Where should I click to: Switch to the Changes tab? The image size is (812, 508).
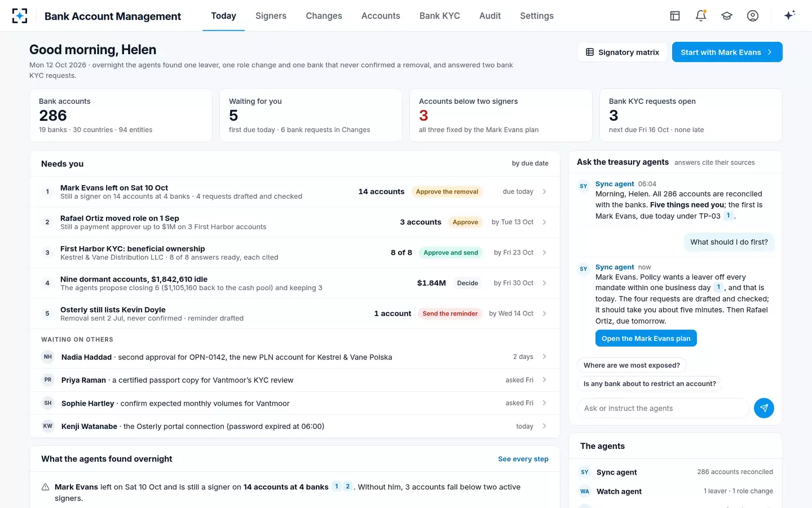[x=324, y=16]
